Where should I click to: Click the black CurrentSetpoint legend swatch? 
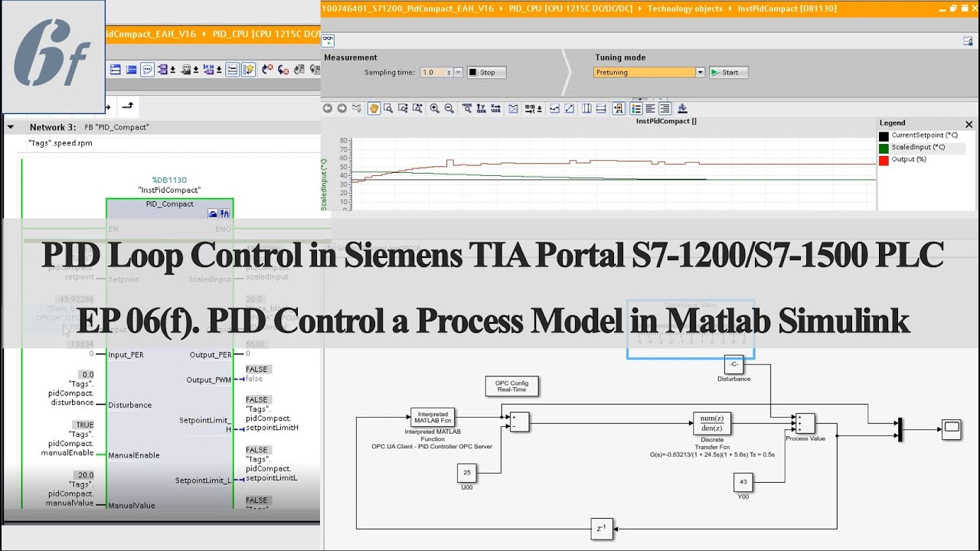click(884, 135)
